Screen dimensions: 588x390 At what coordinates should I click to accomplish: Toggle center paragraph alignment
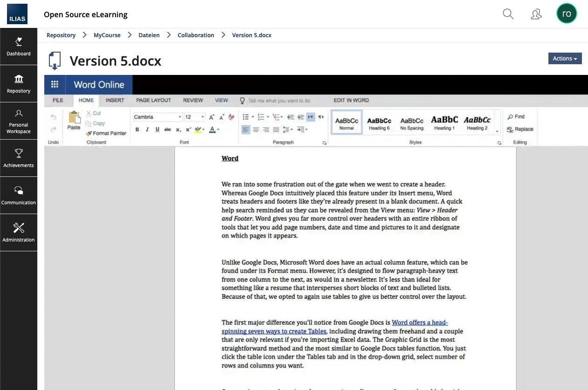pyautogui.click(x=256, y=130)
